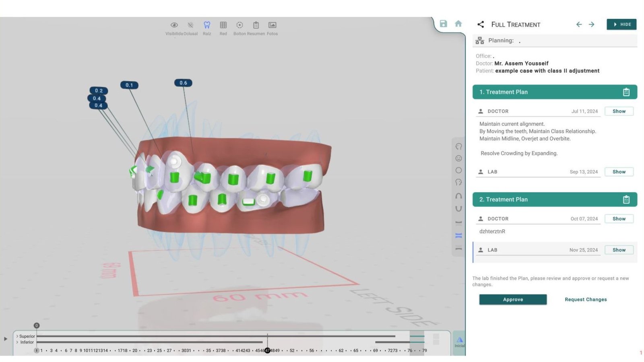Hide the Full Treatment side panel

(x=621, y=25)
